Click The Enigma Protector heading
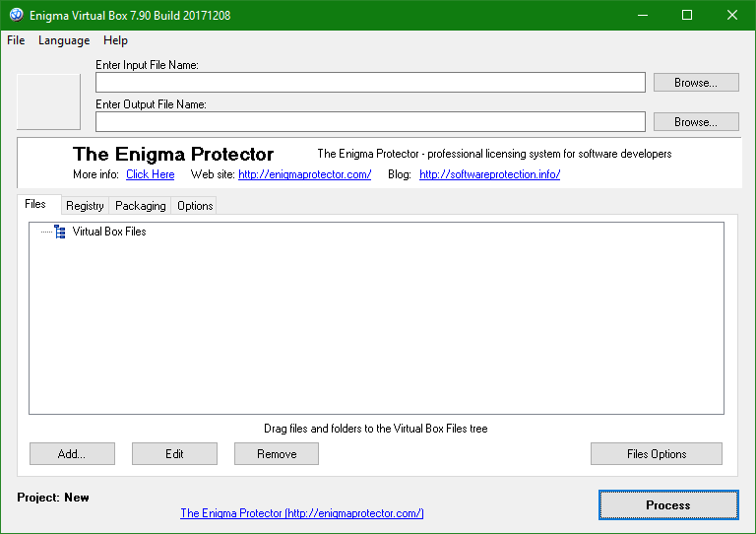This screenshot has width=756, height=534. click(173, 155)
